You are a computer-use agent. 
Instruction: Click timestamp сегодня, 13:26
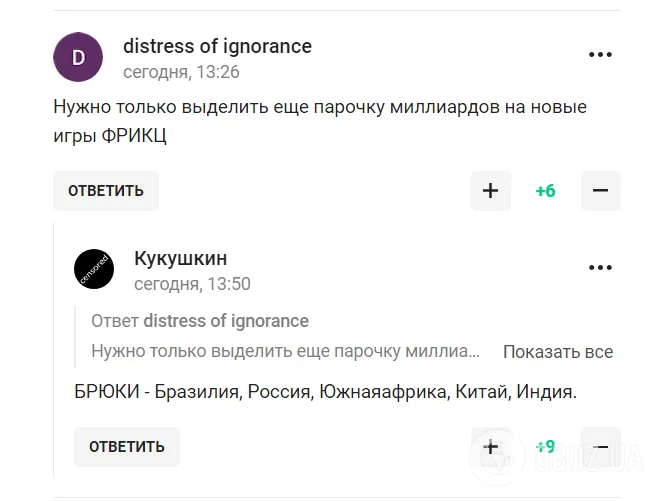pyautogui.click(x=181, y=72)
